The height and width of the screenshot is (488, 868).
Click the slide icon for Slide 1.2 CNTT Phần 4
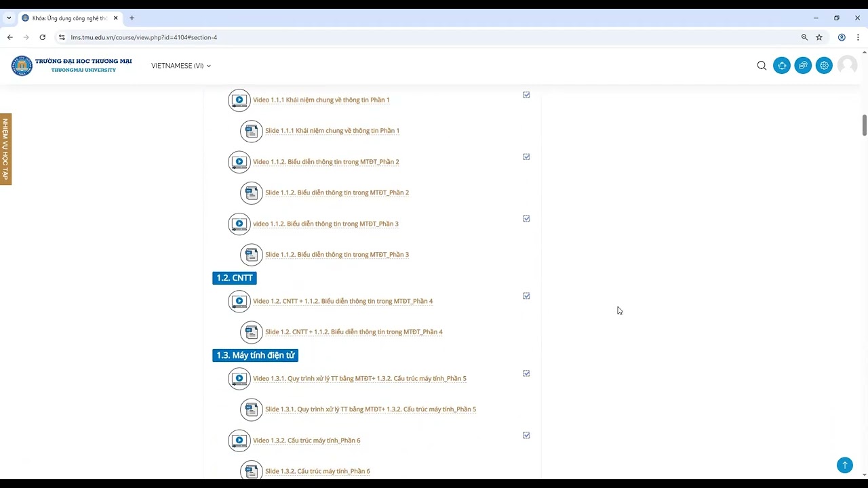coord(251,332)
